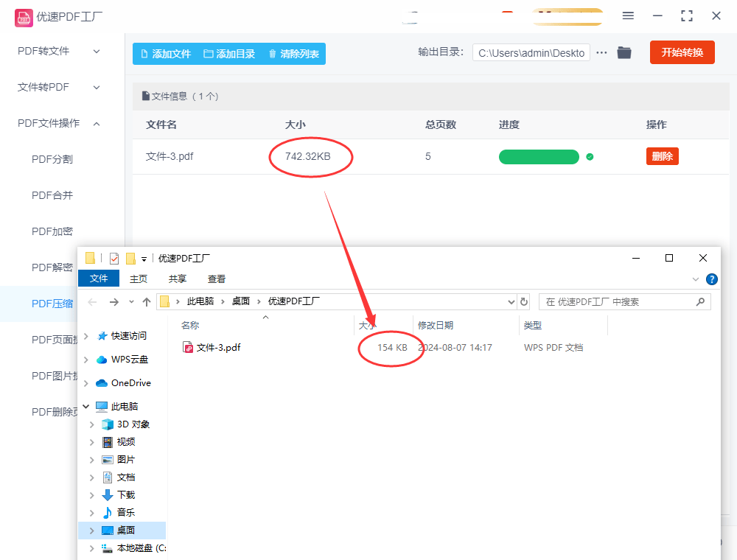This screenshot has height=560, width=737.
Task: Go up one folder level in Explorer
Action: 147,302
